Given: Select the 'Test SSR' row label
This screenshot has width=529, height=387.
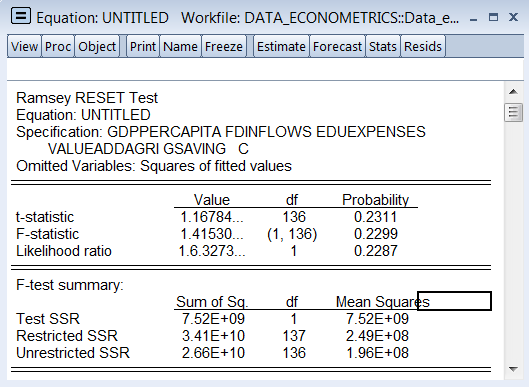Looking at the screenshot, I should (x=48, y=319).
